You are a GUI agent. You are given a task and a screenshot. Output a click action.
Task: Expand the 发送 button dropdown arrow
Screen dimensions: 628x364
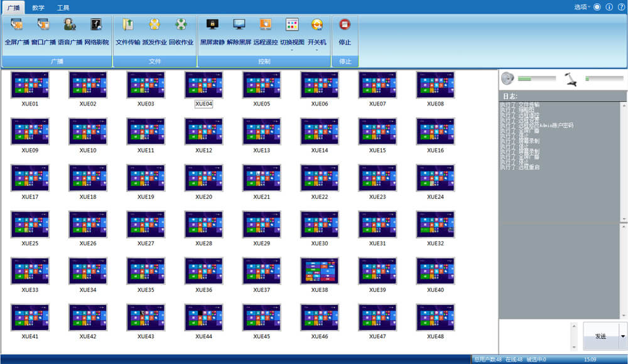click(x=623, y=336)
